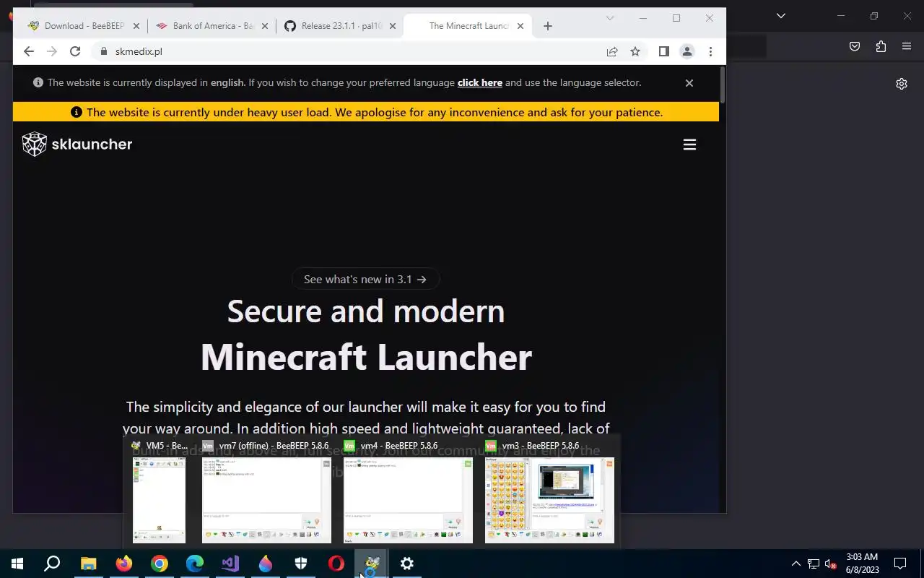Open Windows Settings gear in taskbar

407,564
